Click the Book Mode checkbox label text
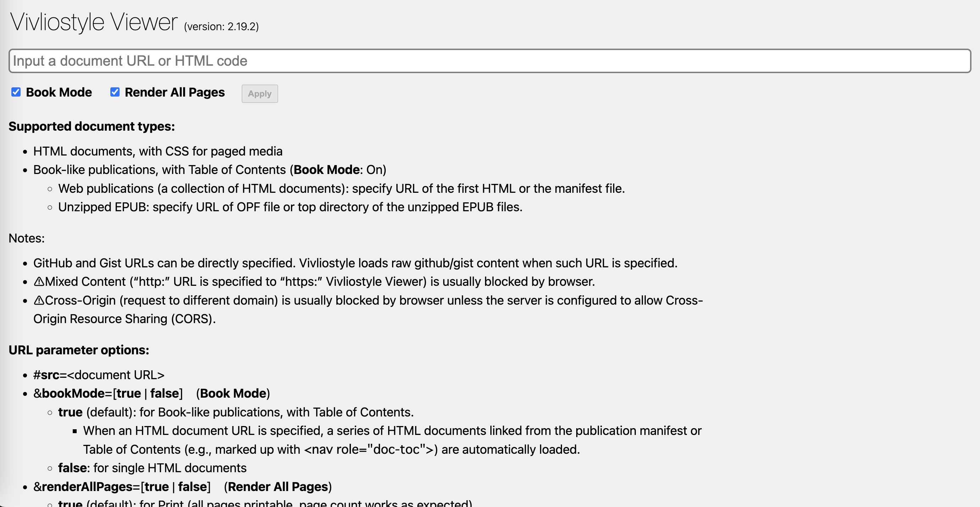The height and width of the screenshot is (507, 980). coord(59,93)
